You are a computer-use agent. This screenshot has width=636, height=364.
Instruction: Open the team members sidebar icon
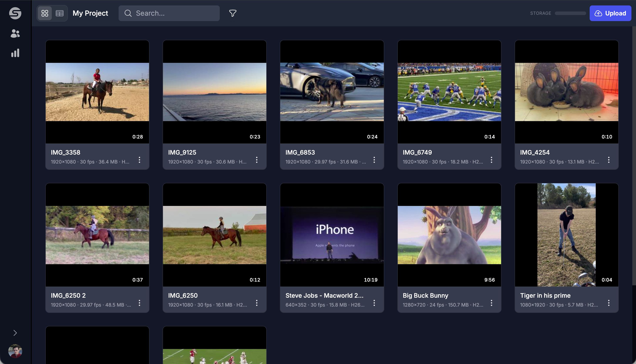(x=15, y=33)
